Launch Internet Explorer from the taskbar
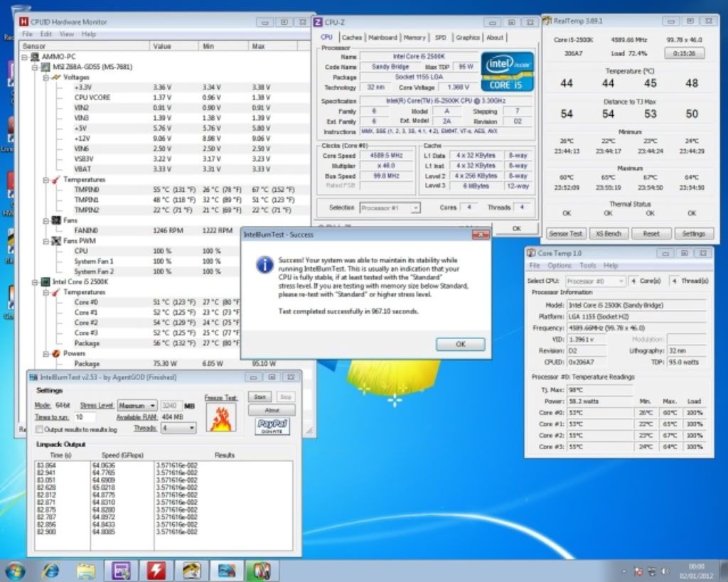This screenshot has height=582, width=728. 51,570
